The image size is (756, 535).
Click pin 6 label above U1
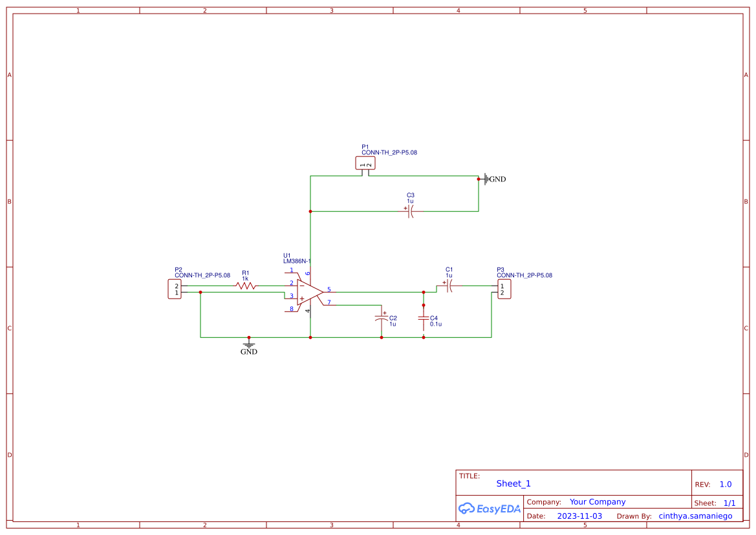point(308,273)
